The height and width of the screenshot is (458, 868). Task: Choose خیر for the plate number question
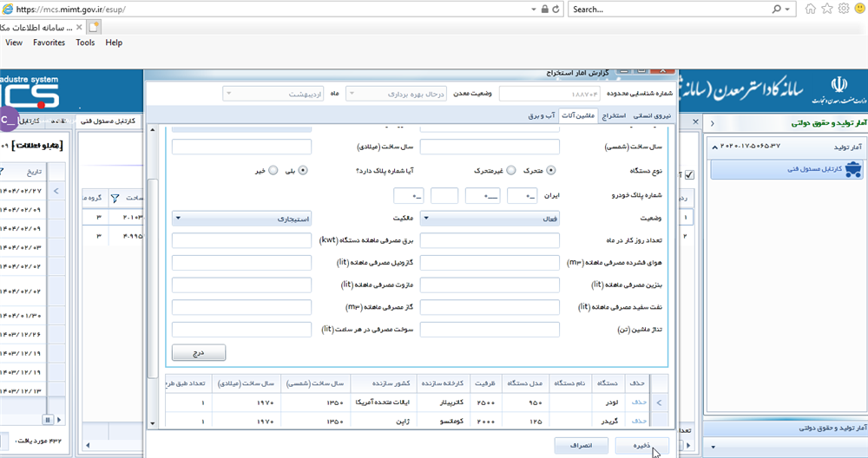coord(273,170)
